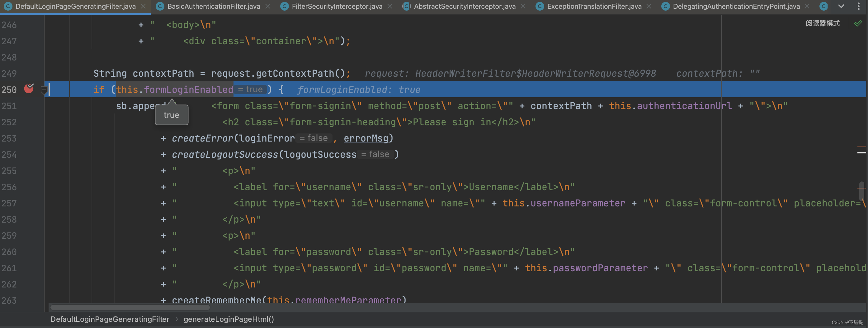
Task: Click "Please sign in" heading string
Action: click(x=452, y=122)
